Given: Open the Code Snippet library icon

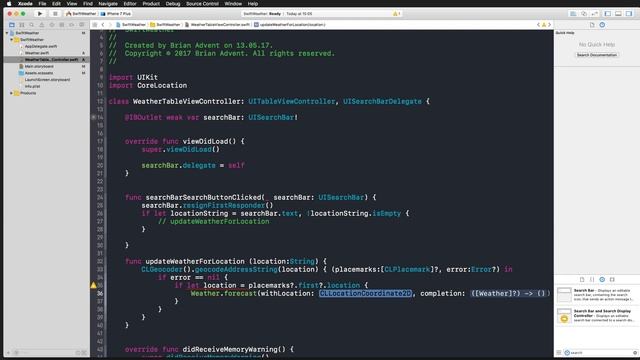Looking at the screenshot, I should click(x=592, y=280).
